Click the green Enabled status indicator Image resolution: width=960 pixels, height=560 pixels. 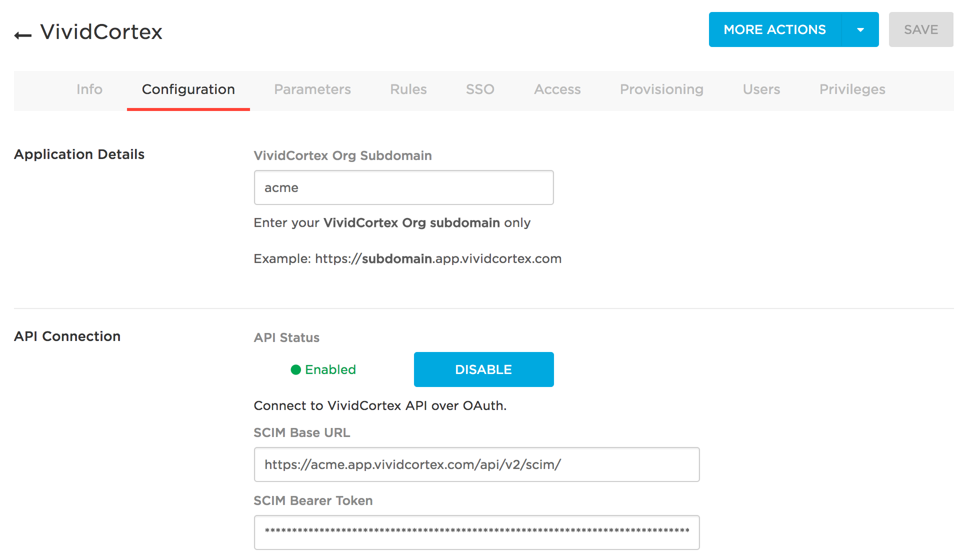coord(323,369)
